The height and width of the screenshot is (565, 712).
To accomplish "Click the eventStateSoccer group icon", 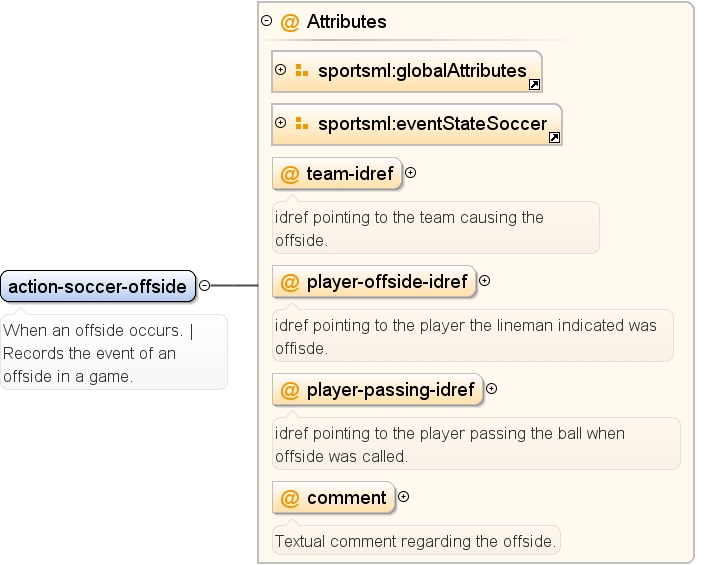I will click(x=302, y=123).
